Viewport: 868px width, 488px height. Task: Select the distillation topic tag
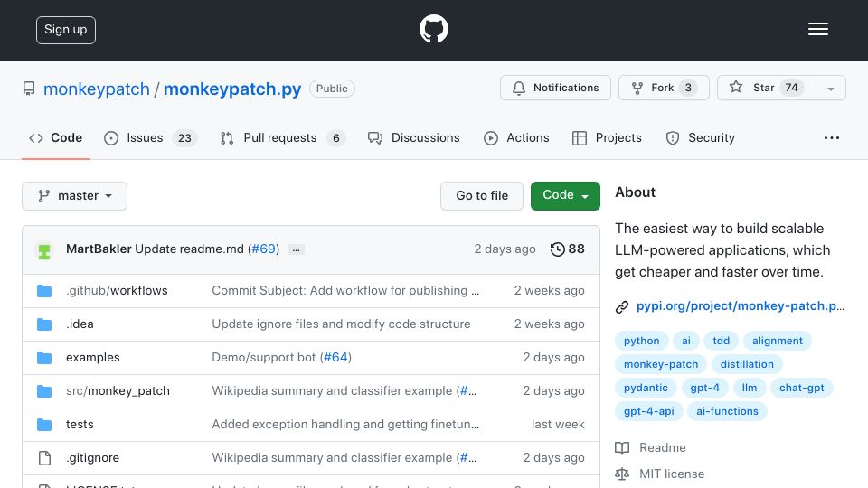tap(747, 364)
